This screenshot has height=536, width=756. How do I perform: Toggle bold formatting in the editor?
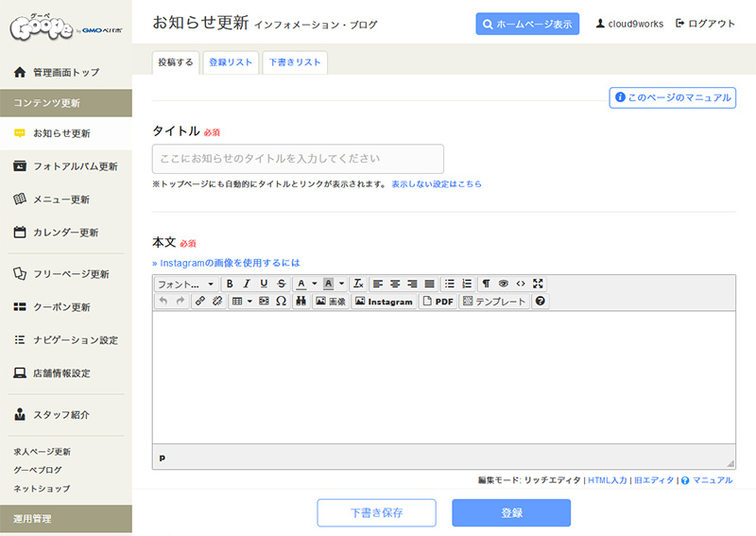[x=230, y=284]
